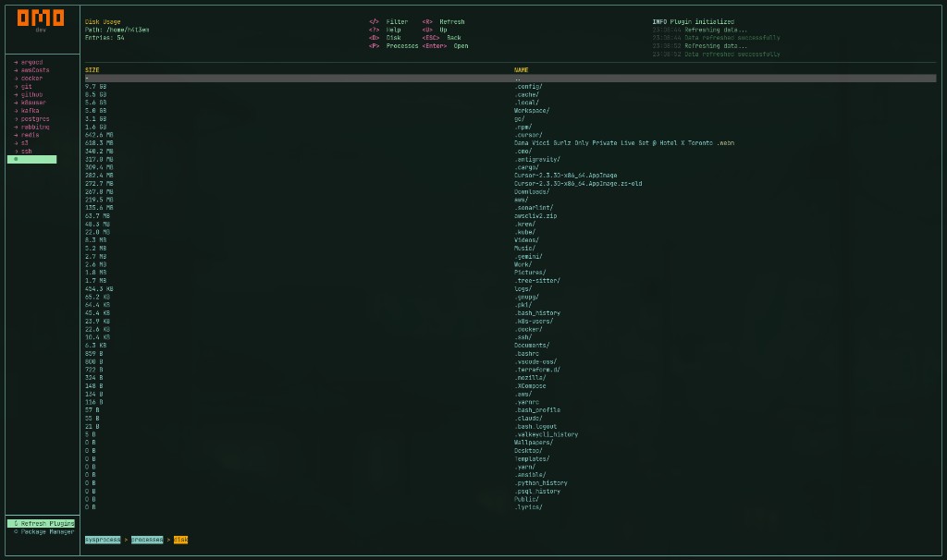Select the .config/ directory row
This screenshot has height=560, width=947.
(x=510, y=86)
